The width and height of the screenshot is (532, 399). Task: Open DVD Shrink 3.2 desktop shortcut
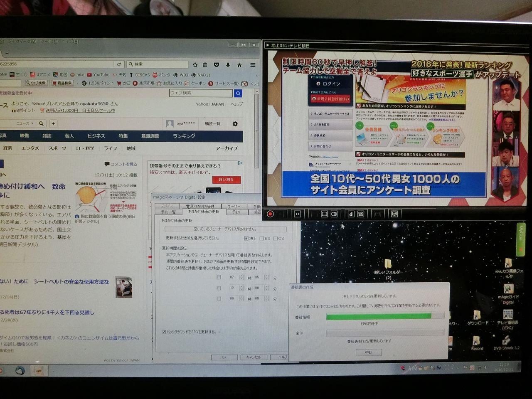click(x=506, y=344)
